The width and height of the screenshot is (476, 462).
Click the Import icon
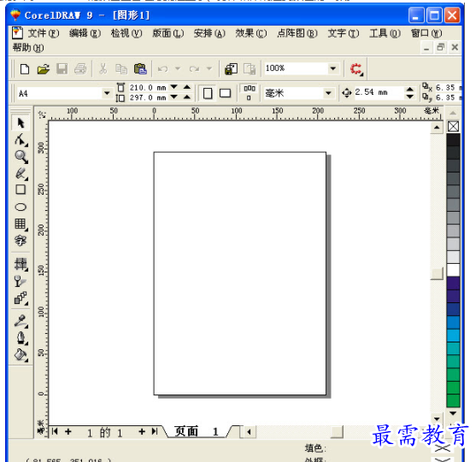231,69
